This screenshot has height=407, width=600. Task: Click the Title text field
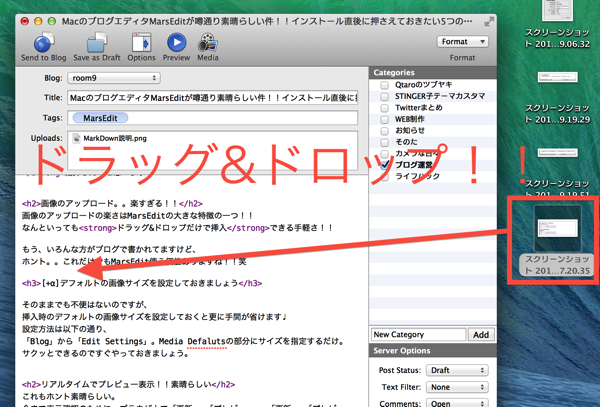[x=213, y=98]
